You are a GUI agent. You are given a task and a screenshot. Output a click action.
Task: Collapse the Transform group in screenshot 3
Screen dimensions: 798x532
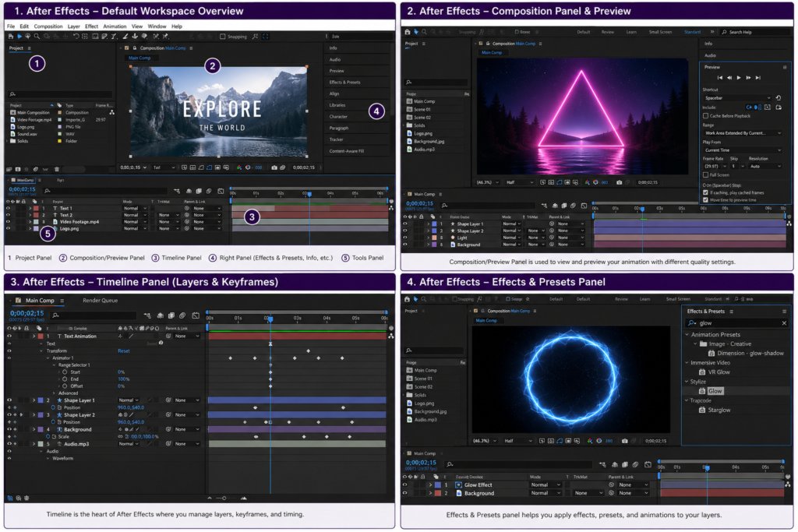[x=42, y=351]
